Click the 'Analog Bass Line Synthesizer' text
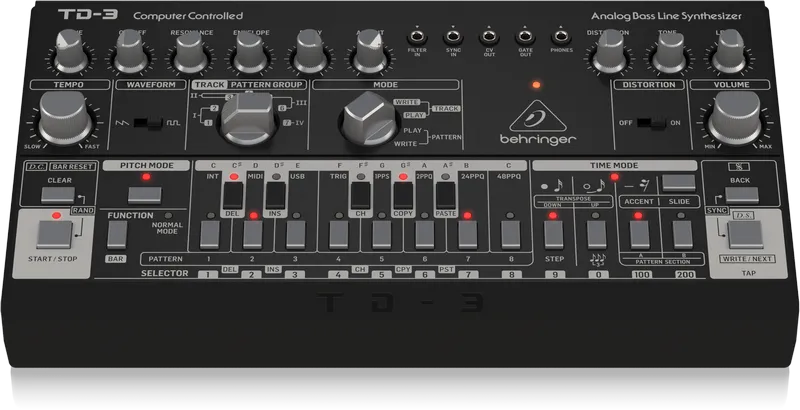Image resolution: width=800 pixels, height=410 pixels. point(666,16)
